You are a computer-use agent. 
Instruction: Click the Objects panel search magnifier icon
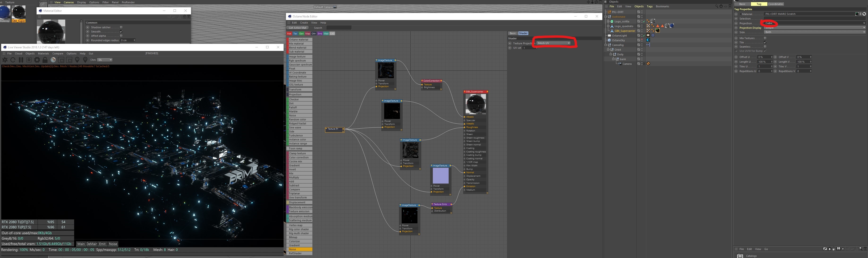tap(716, 6)
